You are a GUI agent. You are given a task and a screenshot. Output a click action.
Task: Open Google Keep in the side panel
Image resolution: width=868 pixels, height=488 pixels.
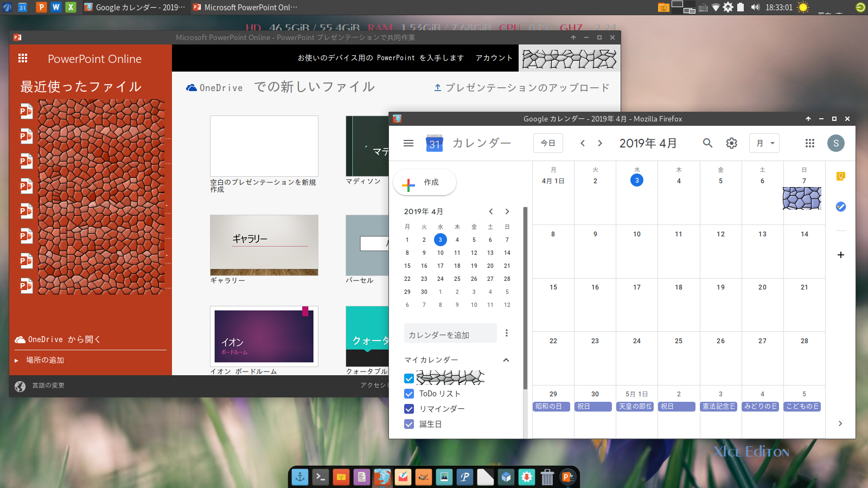pyautogui.click(x=841, y=176)
